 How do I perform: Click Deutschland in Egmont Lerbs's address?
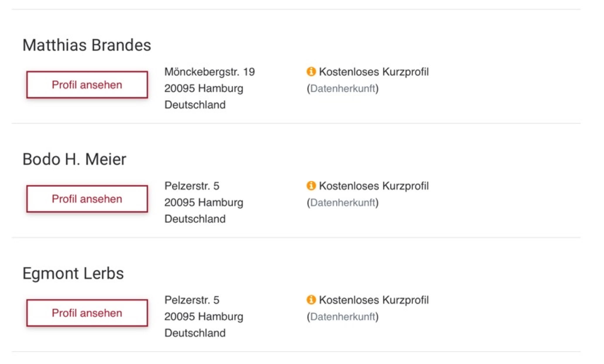195,333
